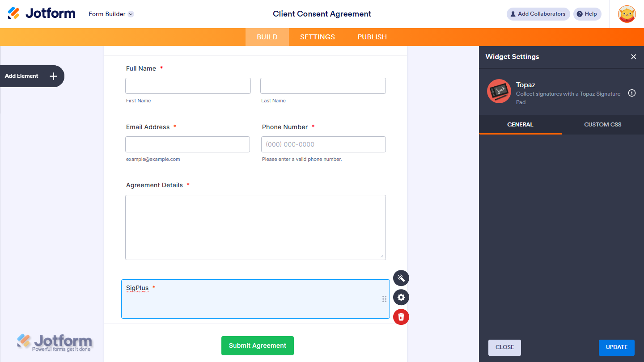Click inside the Agreement Details text area
Viewport: 644px width, 362px height.
coord(255,227)
